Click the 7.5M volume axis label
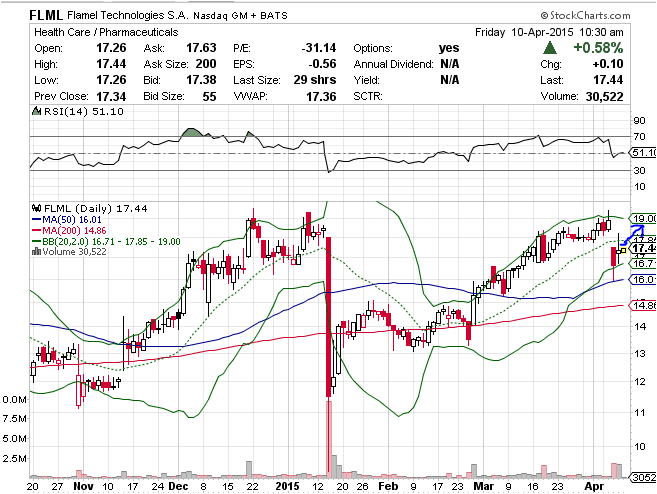Viewport: 657px width, 494px height. pyautogui.click(x=14, y=419)
